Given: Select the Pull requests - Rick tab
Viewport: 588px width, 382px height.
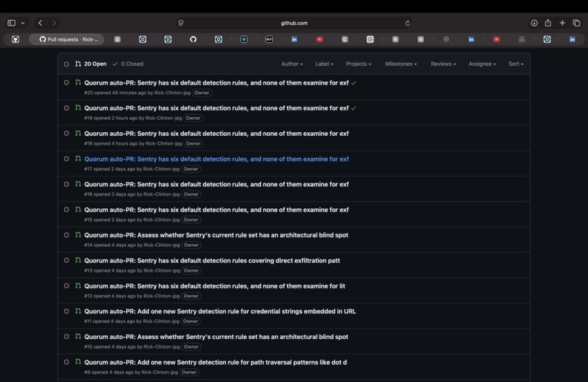Looking at the screenshot, I should point(66,39).
